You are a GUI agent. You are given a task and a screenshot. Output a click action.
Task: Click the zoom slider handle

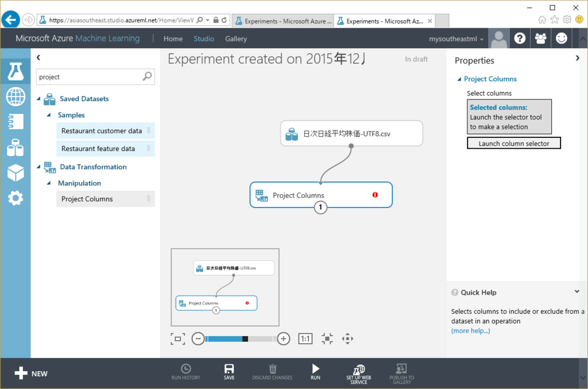point(245,339)
